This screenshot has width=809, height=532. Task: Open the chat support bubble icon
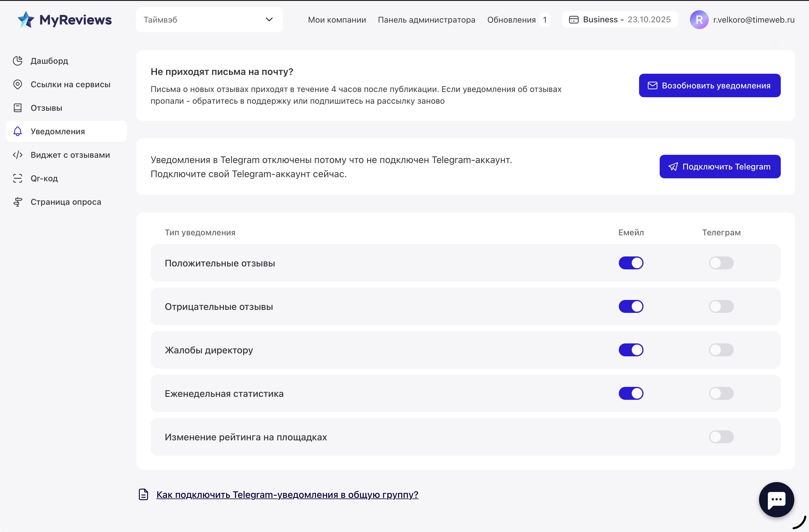(776, 499)
